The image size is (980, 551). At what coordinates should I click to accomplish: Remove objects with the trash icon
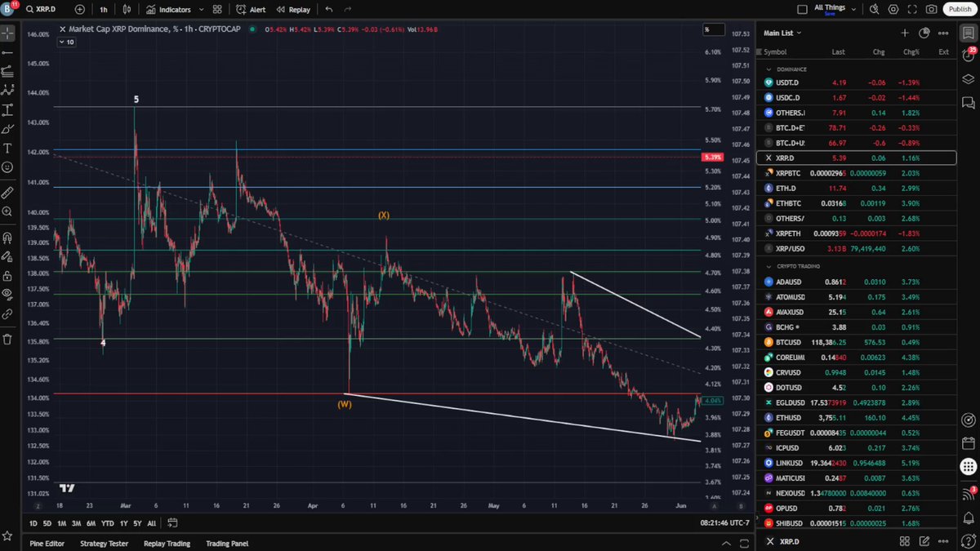click(x=7, y=339)
